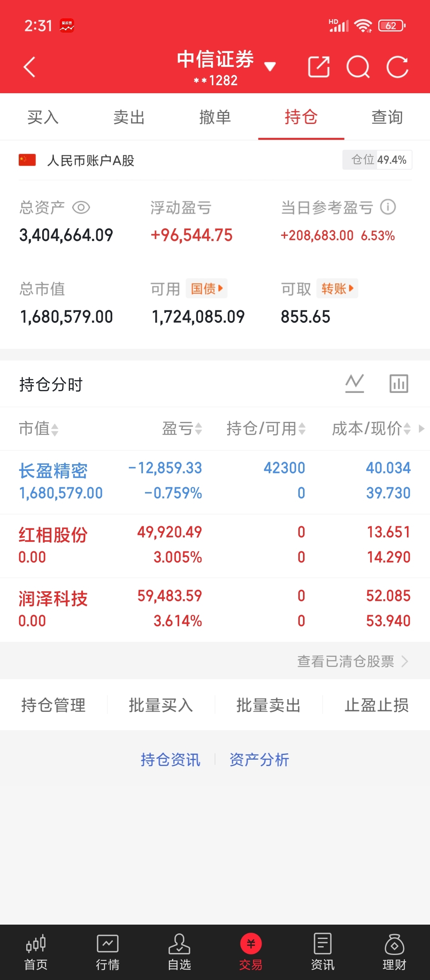Tap the 仓位 49.4% badge
The height and width of the screenshot is (980, 430).
coord(377,160)
